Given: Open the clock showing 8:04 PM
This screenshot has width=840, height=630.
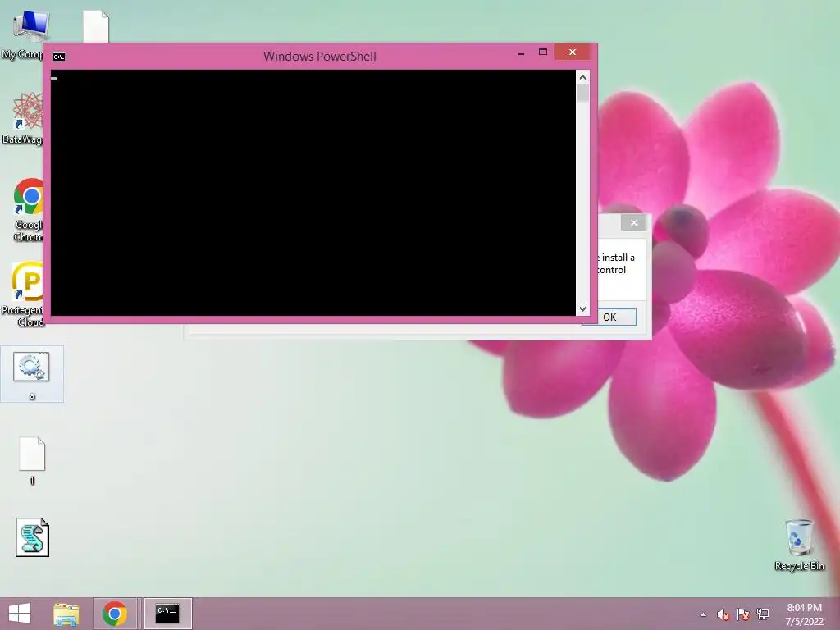Looking at the screenshot, I should [x=805, y=614].
